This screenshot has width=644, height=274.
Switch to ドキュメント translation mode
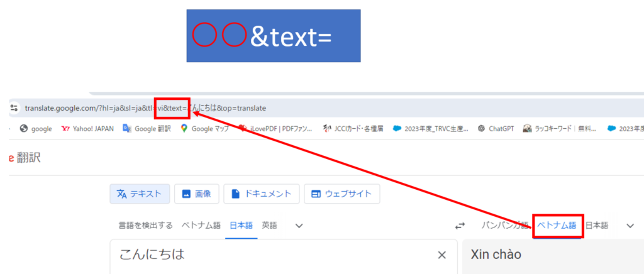pyautogui.click(x=261, y=194)
